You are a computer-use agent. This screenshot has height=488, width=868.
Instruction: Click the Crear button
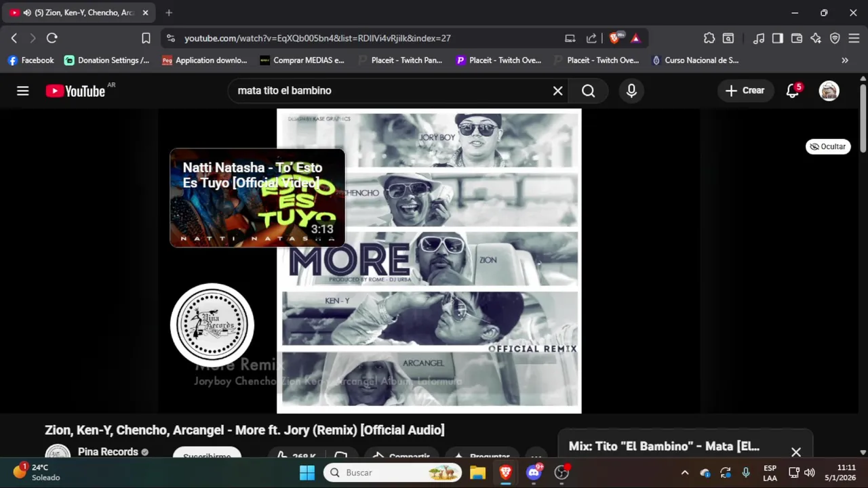(x=745, y=91)
